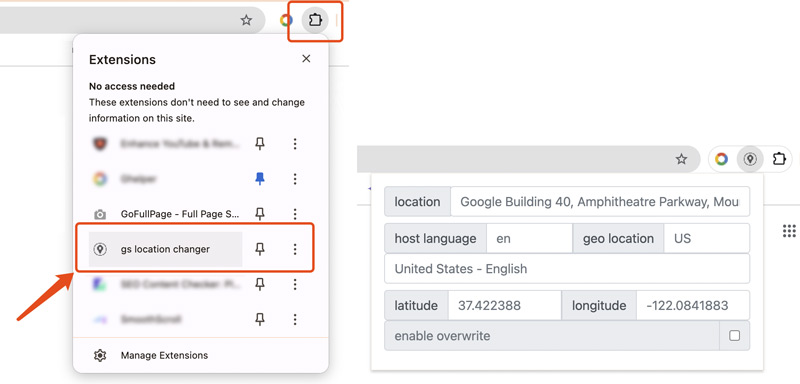
Task: Click the SmoothScroll icon
Action: point(100,320)
